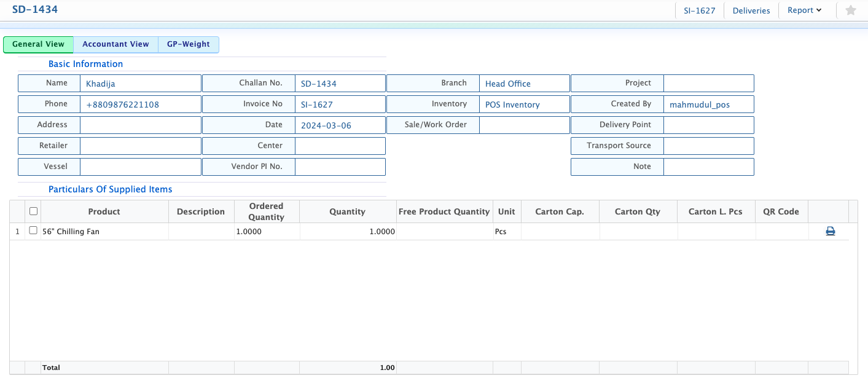Screen dimensions: 868x378
Task: Check the 56" Chilling Fan row checkbox
Action: coord(33,230)
